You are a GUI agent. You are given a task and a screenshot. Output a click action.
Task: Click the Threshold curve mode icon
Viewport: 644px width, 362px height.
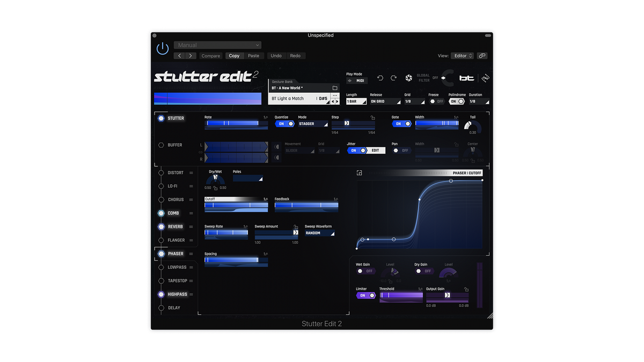pyautogui.click(x=420, y=289)
